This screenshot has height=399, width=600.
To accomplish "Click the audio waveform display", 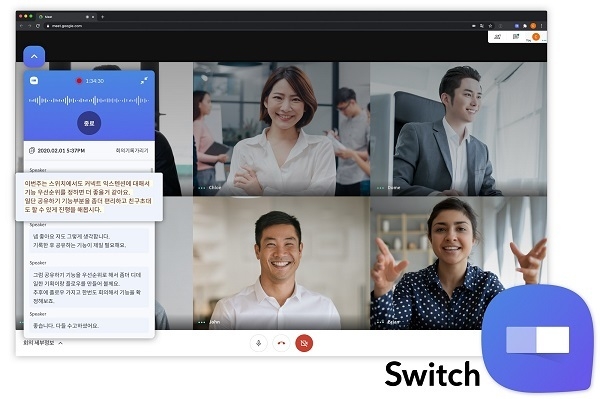I will [89, 101].
